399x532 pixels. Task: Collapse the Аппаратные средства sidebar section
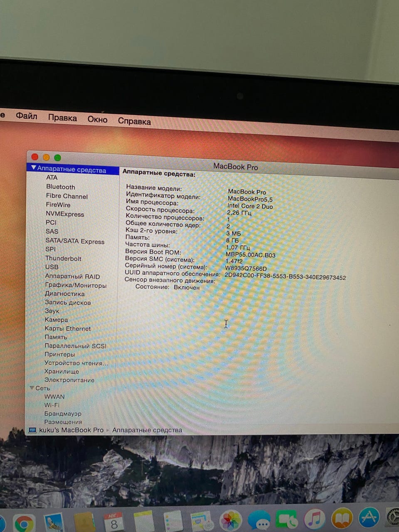tap(34, 168)
